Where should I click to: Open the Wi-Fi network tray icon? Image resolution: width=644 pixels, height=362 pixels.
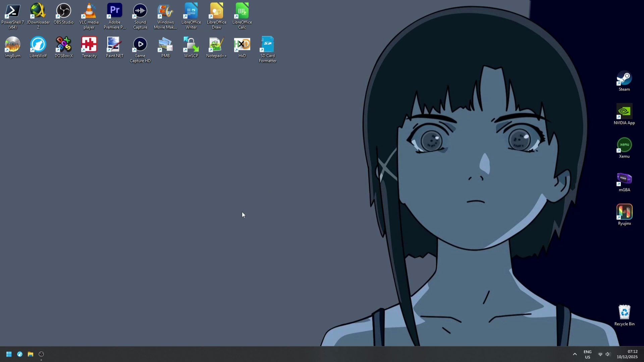[x=600, y=354]
